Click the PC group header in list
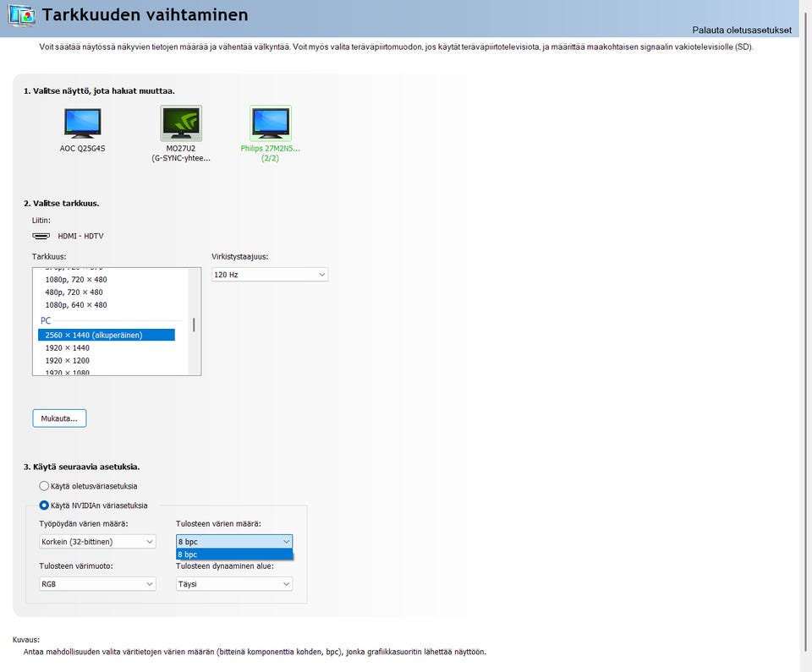Screen dimensions: 812x672 (46, 320)
